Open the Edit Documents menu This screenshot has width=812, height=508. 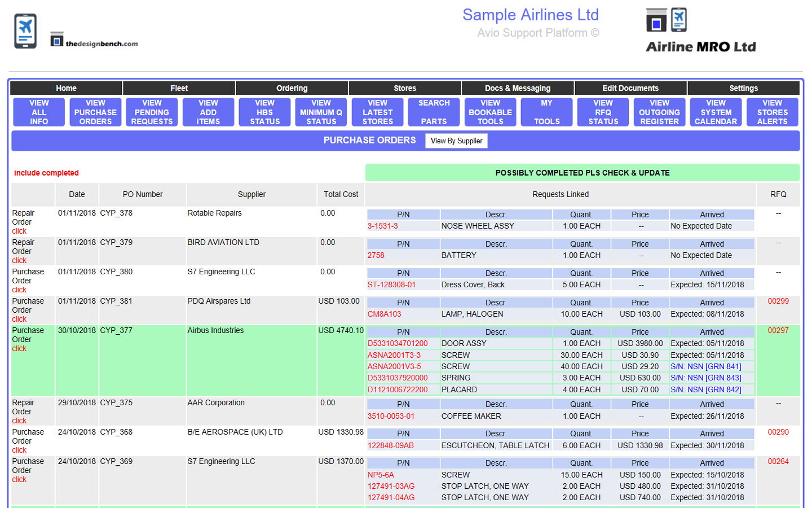tap(630, 88)
